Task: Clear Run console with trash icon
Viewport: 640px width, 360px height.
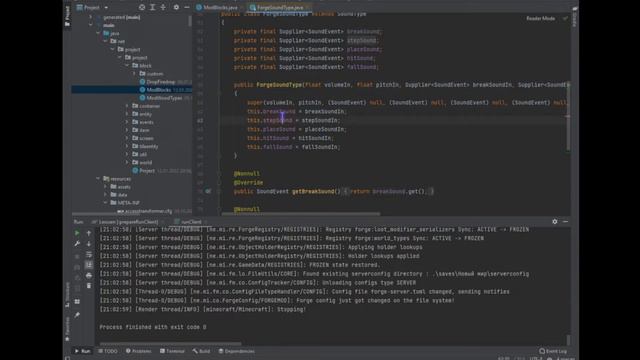Action: point(89,286)
